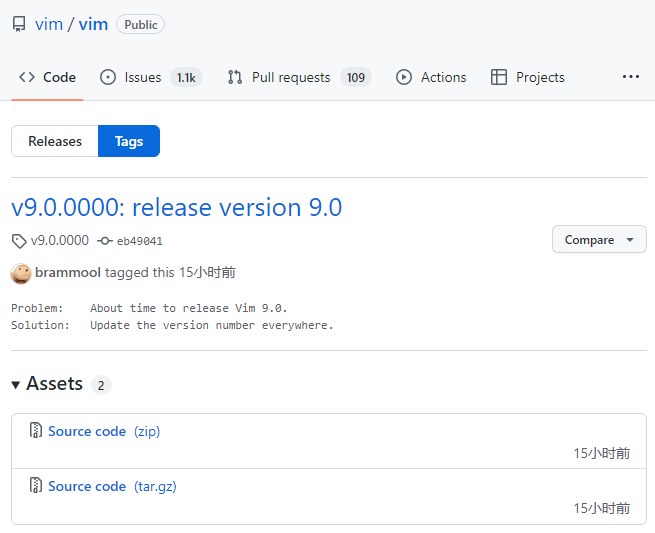Click the 'Solution:' description line
655x533 pixels.
tap(172, 325)
